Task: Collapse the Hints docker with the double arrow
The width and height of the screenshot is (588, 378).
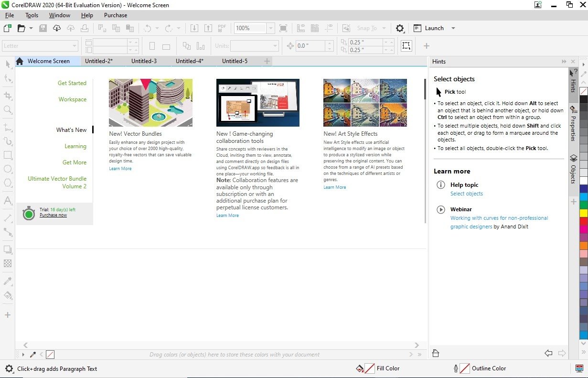Action: coord(564,62)
